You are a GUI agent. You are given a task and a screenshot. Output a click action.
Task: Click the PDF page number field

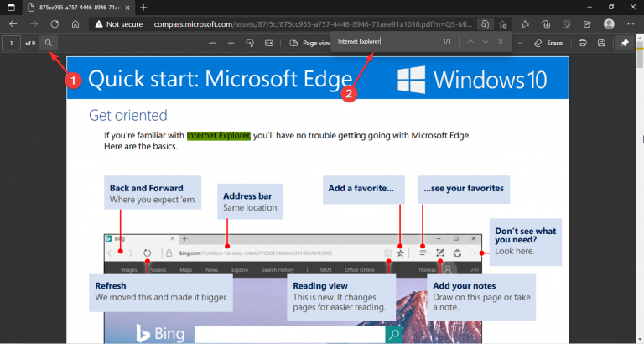click(x=11, y=43)
